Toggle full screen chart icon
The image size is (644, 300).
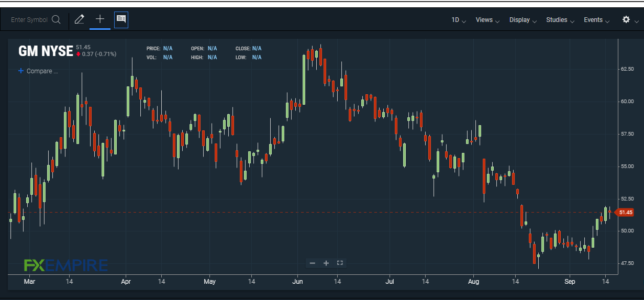click(339, 263)
